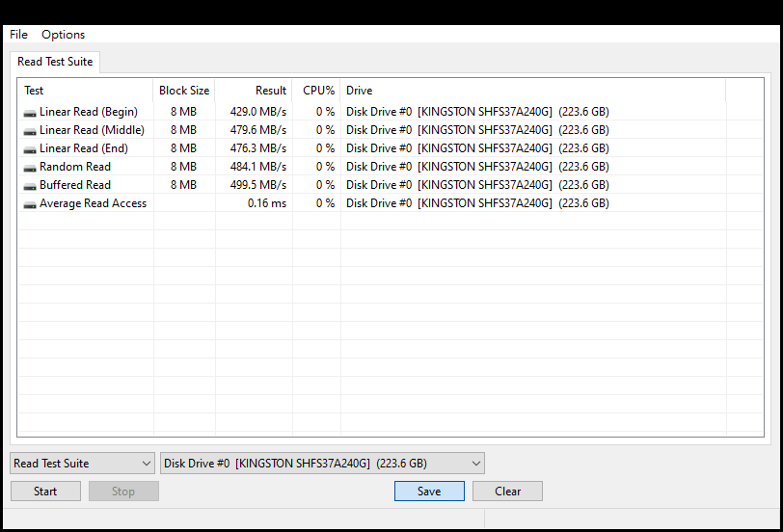
Task: Sort by the Drive column header
Action: (533, 91)
